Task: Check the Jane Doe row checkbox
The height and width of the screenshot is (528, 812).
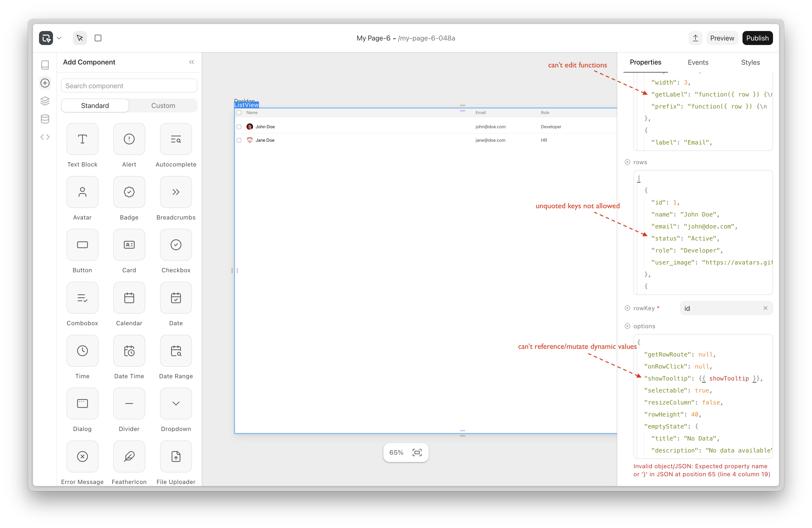Action: [x=239, y=140]
